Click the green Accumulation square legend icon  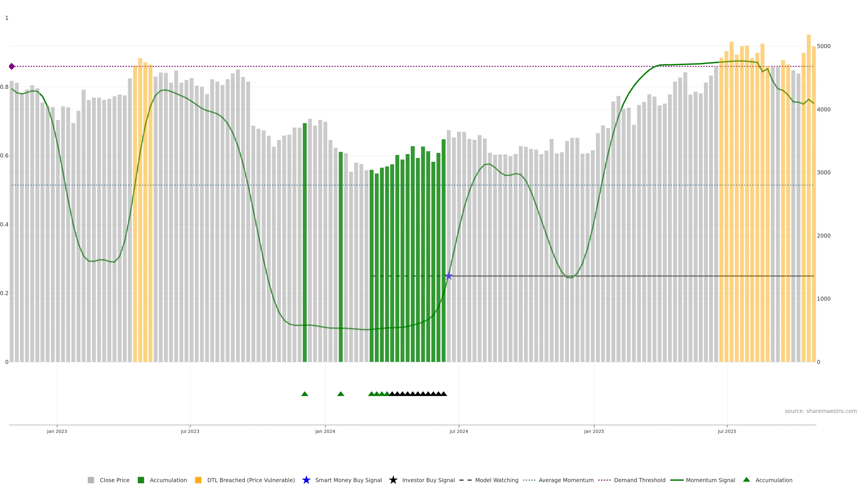click(141, 480)
